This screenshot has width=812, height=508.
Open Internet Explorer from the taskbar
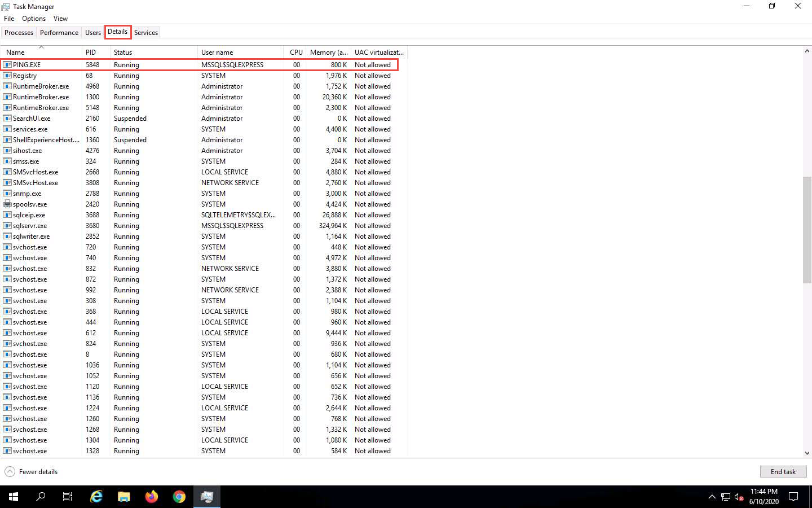(x=96, y=497)
